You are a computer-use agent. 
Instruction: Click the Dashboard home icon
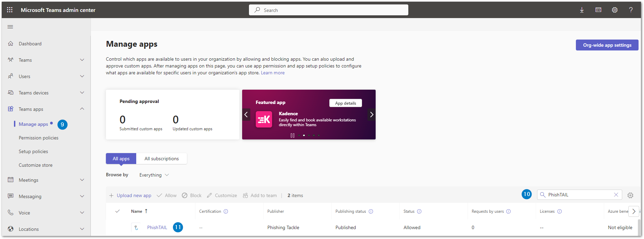(x=11, y=44)
